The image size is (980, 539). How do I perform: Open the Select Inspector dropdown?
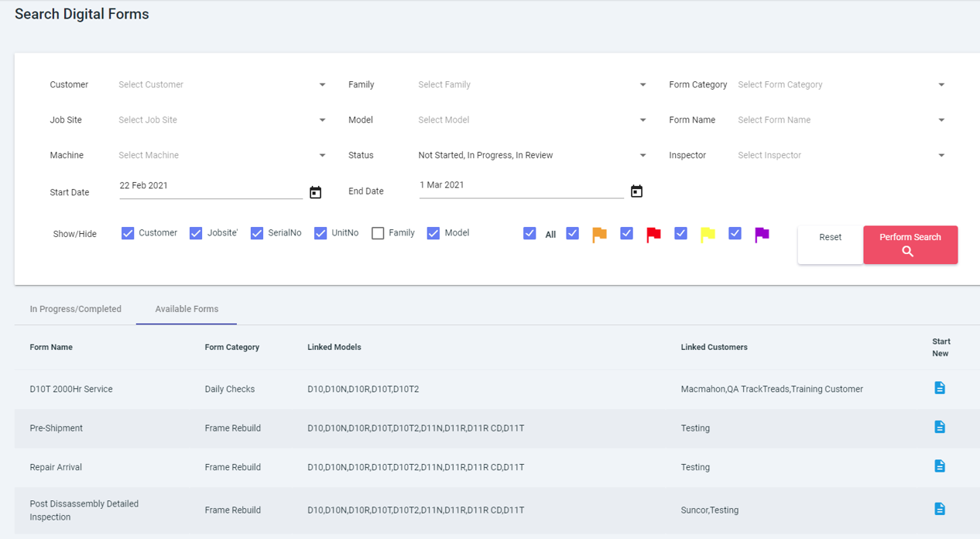tap(841, 155)
